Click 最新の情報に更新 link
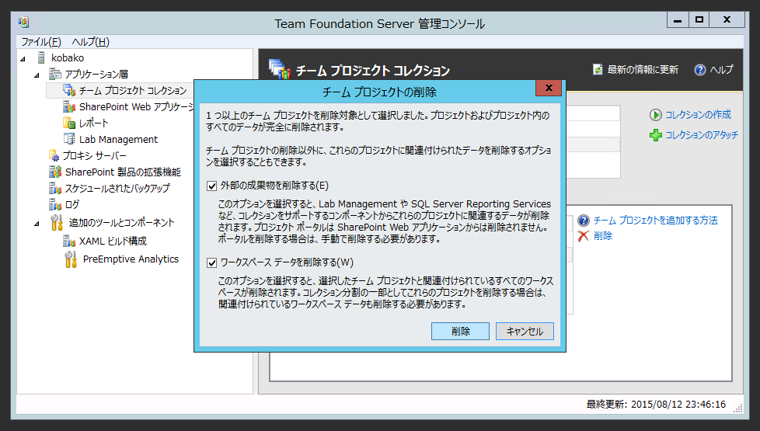Image resolution: width=760 pixels, height=431 pixels. (643, 70)
